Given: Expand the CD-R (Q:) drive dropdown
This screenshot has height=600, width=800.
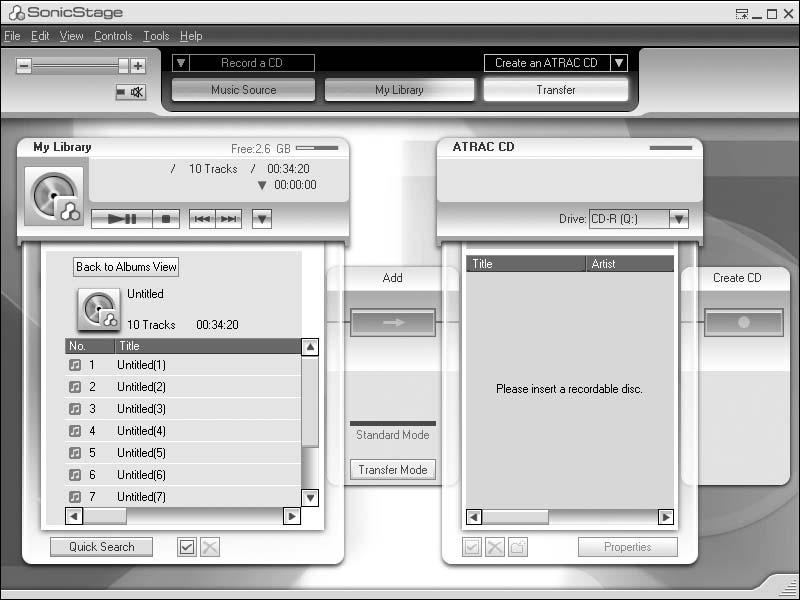Looking at the screenshot, I should pos(679,219).
